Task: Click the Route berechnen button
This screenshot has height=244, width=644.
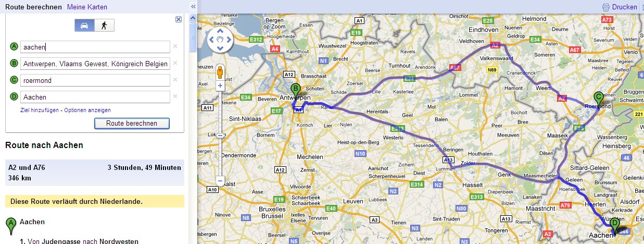Action: [132, 124]
